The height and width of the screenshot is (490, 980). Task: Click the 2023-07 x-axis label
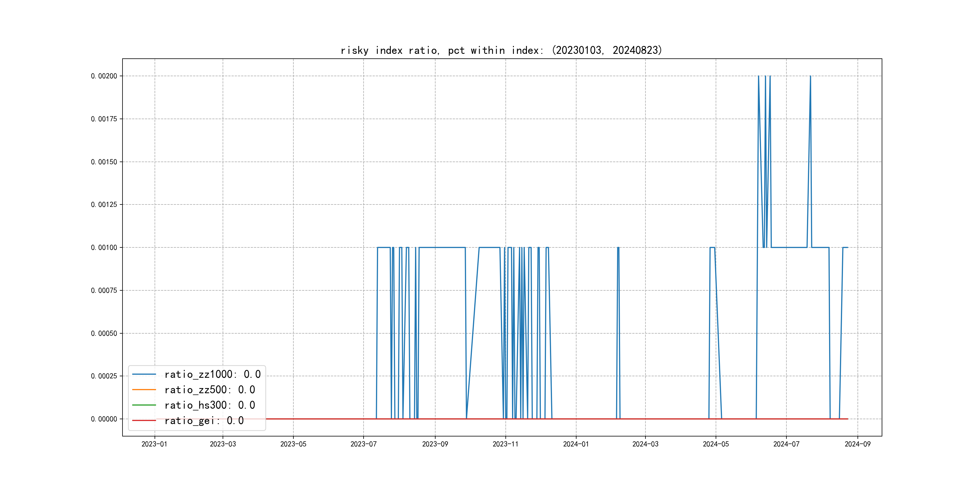363,444
